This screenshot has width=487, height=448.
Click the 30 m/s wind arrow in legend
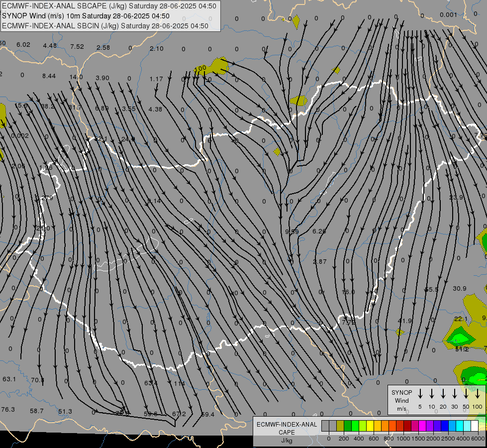pos(454,393)
